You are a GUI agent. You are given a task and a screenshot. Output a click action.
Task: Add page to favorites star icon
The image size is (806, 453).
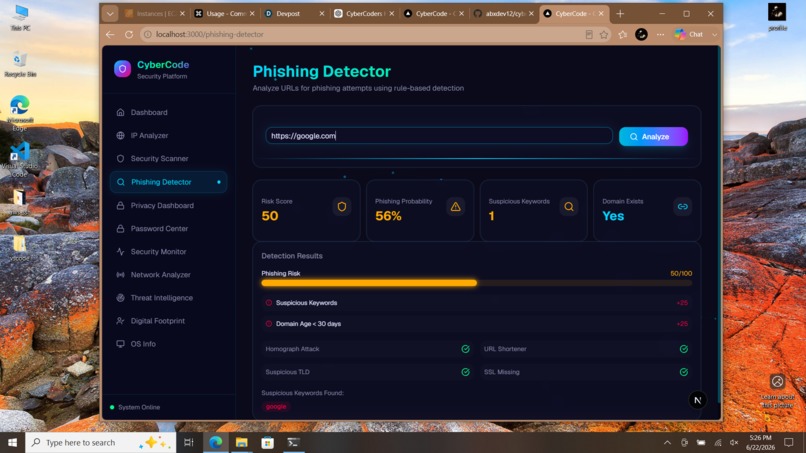tap(604, 34)
